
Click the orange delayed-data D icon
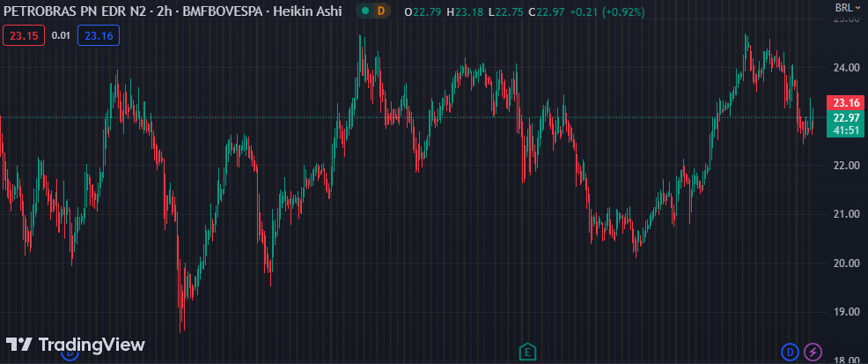pos(381,11)
